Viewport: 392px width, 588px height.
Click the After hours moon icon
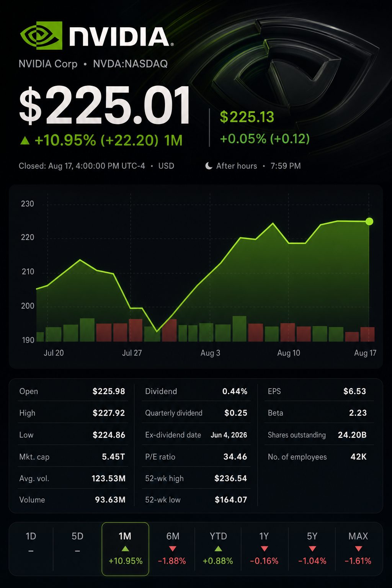click(209, 166)
